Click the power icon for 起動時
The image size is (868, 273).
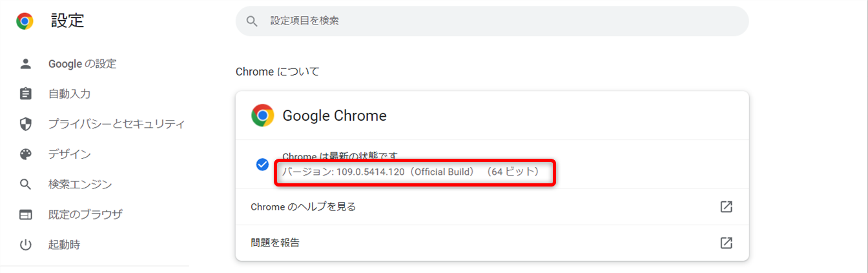click(x=26, y=245)
